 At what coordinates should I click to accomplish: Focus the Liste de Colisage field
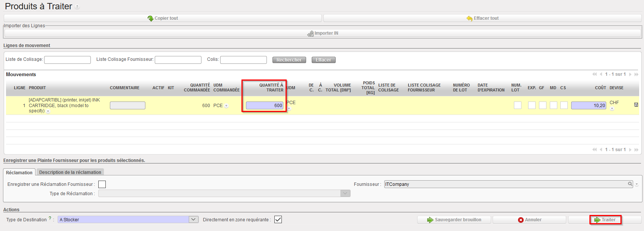click(x=67, y=60)
